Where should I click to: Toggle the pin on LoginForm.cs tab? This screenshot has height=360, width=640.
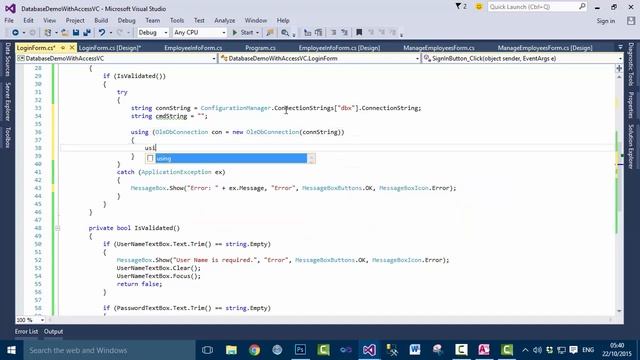point(63,48)
